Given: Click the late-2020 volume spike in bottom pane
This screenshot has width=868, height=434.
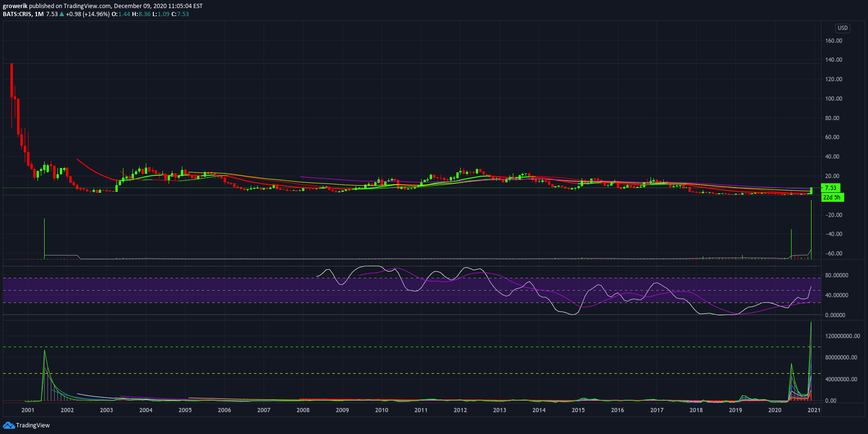Looking at the screenshot, I should (811, 361).
